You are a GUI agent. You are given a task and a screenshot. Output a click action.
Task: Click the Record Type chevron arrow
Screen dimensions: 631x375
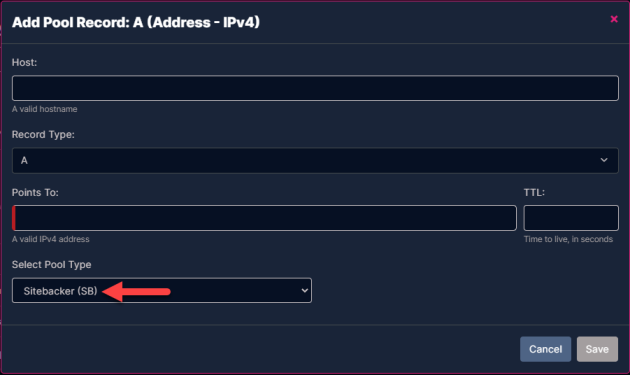[x=604, y=160]
